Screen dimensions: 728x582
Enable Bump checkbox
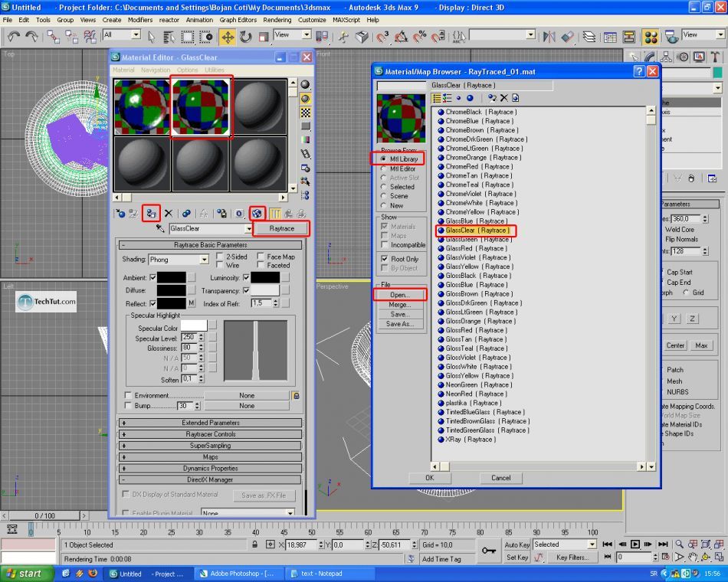tap(128, 405)
